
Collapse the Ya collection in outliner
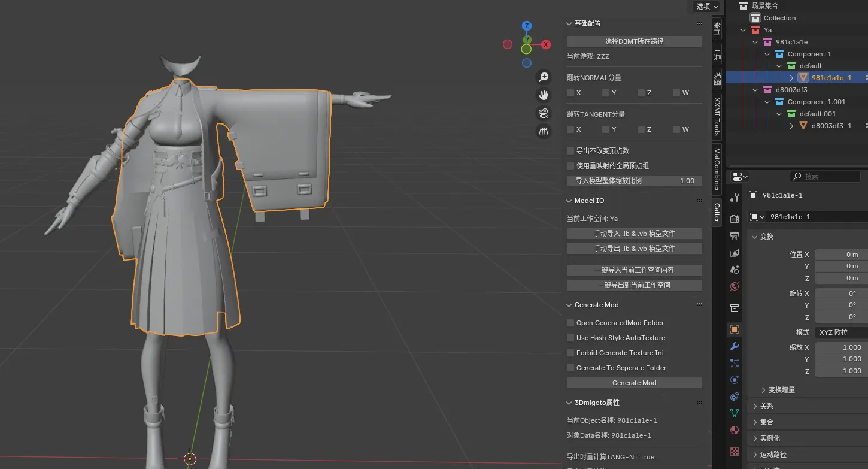(743, 30)
